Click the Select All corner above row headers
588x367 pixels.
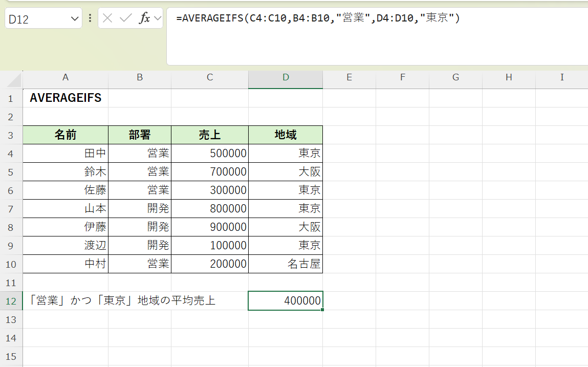pos(12,77)
